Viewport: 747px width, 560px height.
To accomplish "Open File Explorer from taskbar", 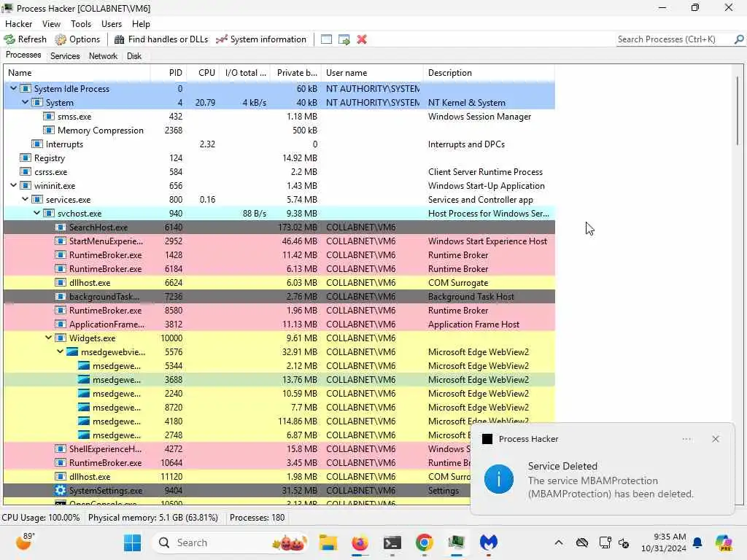I will 328,542.
